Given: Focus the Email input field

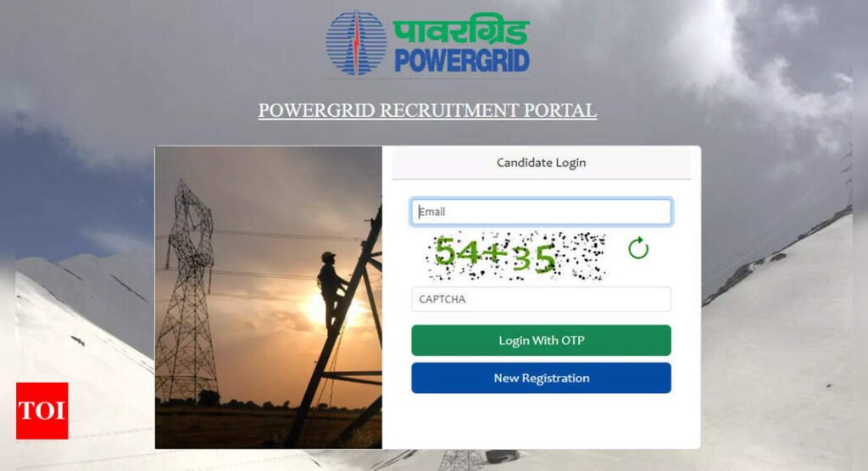Looking at the screenshot, I should (x=541, y=212).
